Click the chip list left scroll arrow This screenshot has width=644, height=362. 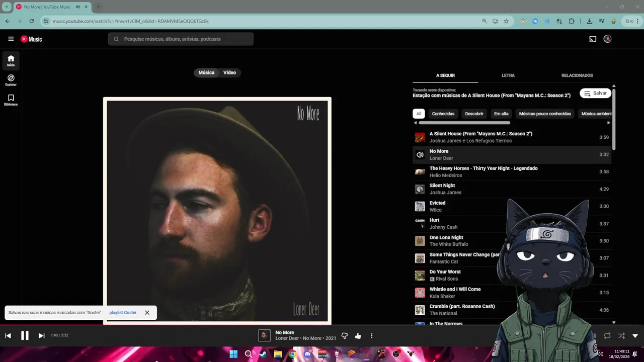click(415, 123)
